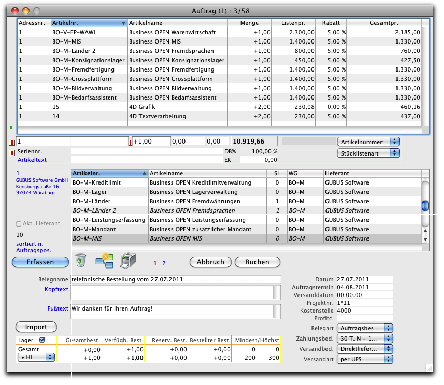Open the Zahlungsbed. dropdown
Image resolution: width=444 pixels, height=385 pixels.
pos(365,338)
